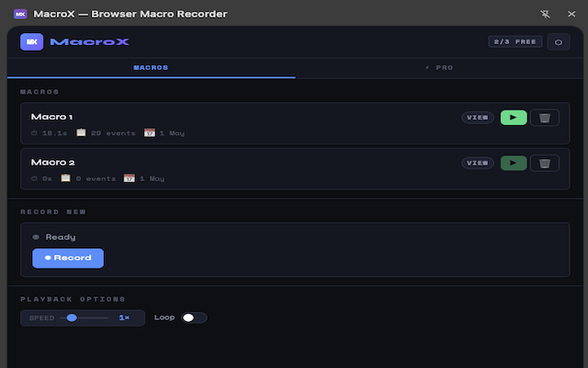
Task: Click Macro 2 calendar date icon
Action: (x=130, y=178)
